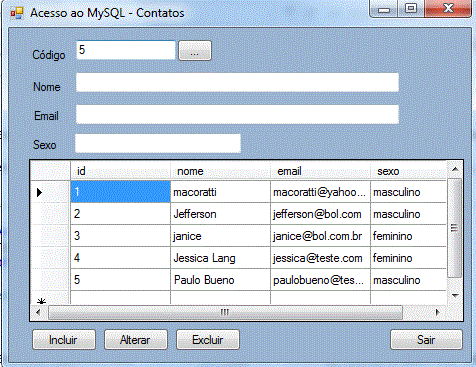Click the 'Paulo Bueno' name cell

[x=220, y=280]
